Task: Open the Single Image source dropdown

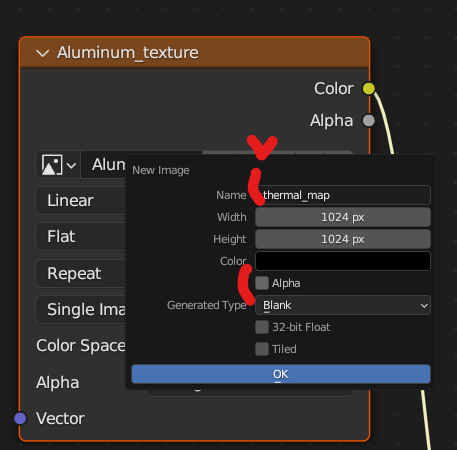Action: click(81, 310)
